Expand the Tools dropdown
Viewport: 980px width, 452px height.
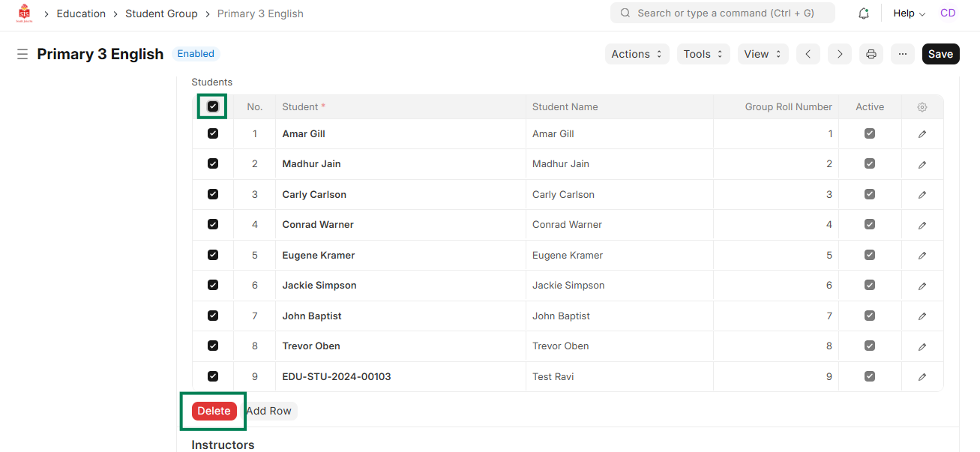tap(703, 54)
